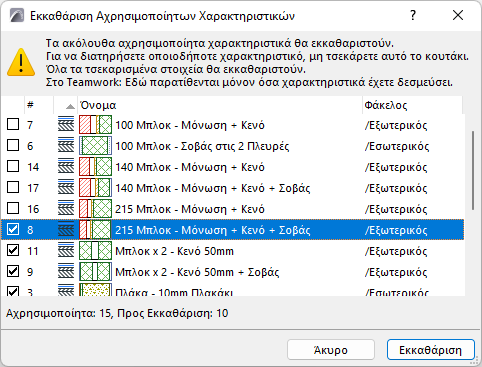Click the sort arrow column header

(66, 105)
